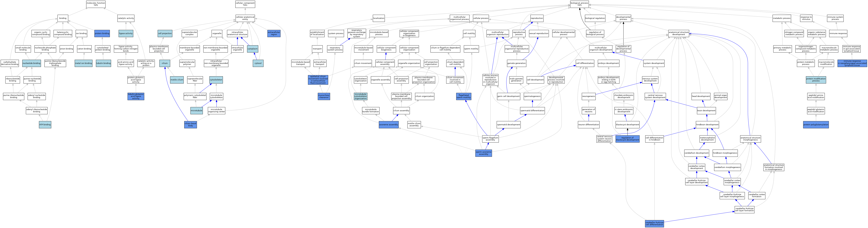The image size is (868, 228).
Task: Click 'tubulin-glutamic acid ligase activity' node
Action: (x=136, y=96)
